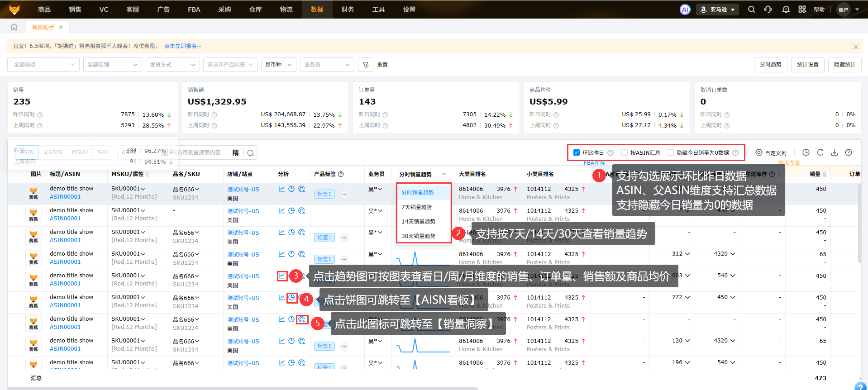Viewport: 868px width, 390px height.
Task: Open the 全部站点 dropdown
Action: point(43,65)
